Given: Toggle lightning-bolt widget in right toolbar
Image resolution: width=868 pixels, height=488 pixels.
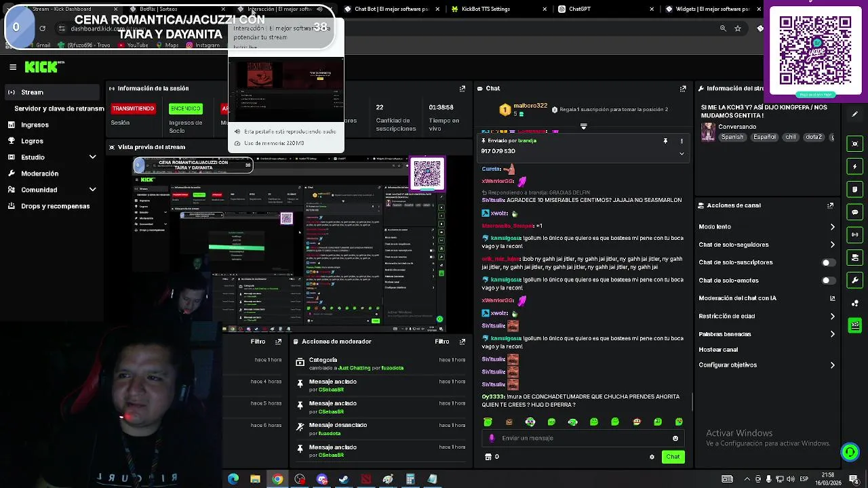Looking at the screenshot, I should (x=855, y=167).
